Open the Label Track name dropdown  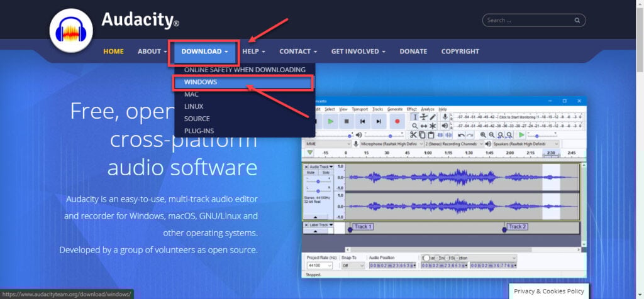click(x=331, y=225)
